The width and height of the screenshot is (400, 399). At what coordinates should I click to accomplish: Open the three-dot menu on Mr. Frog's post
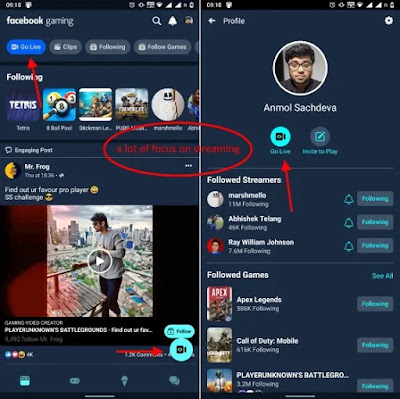pos(188,166)
